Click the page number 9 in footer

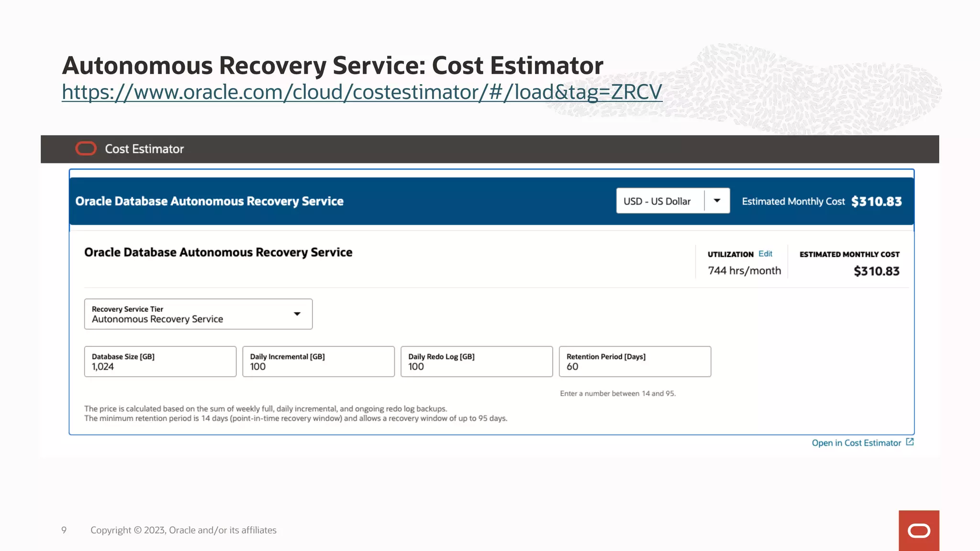(x=64, y=530)
